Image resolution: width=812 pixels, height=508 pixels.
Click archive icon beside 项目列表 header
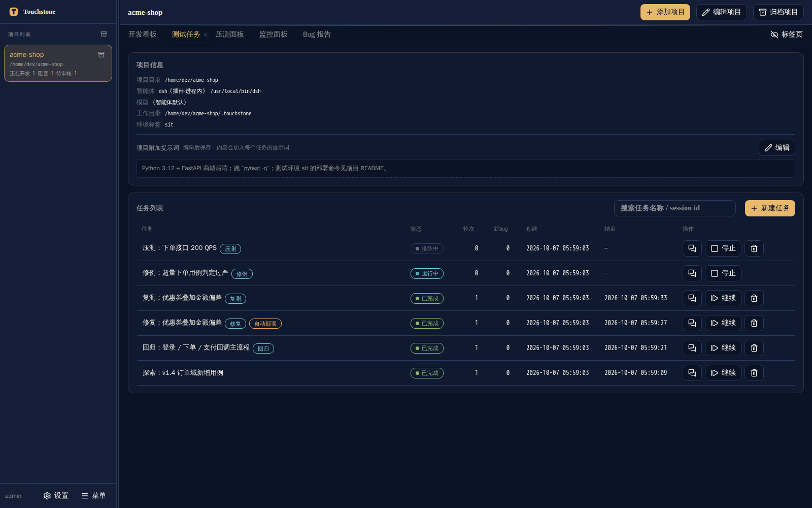(104, 35)
